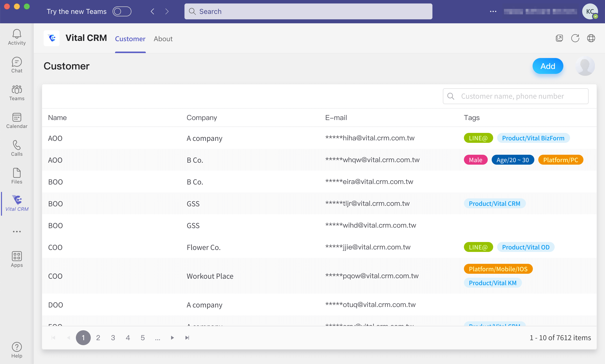Click the Platform/Mobile/IOS tag

click(x=498, y=269)
